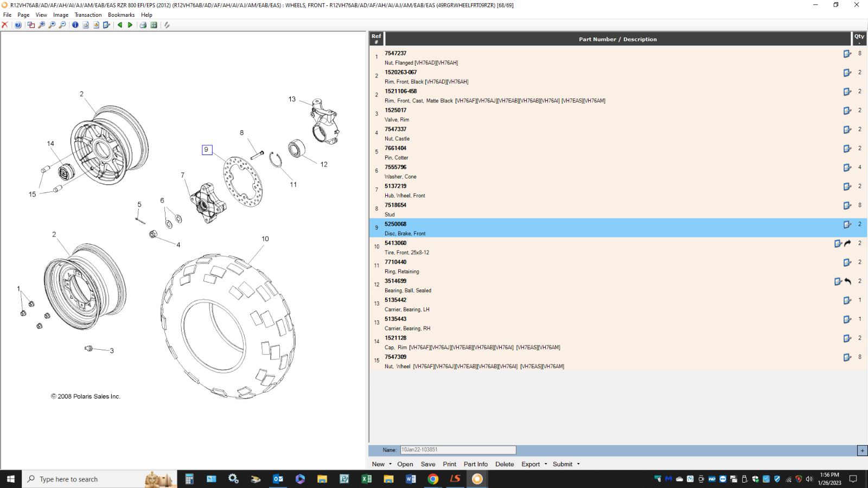This screenshot has width=868, height=488.
Task: Open Google Chrome from the taskbar
Action: [x=433, y=479]
